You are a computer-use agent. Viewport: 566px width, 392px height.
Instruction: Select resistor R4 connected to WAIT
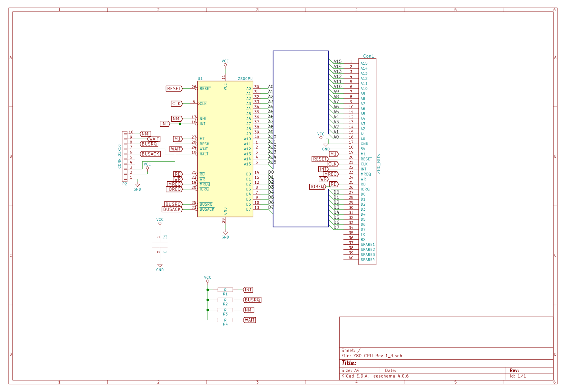coord(225,320)
